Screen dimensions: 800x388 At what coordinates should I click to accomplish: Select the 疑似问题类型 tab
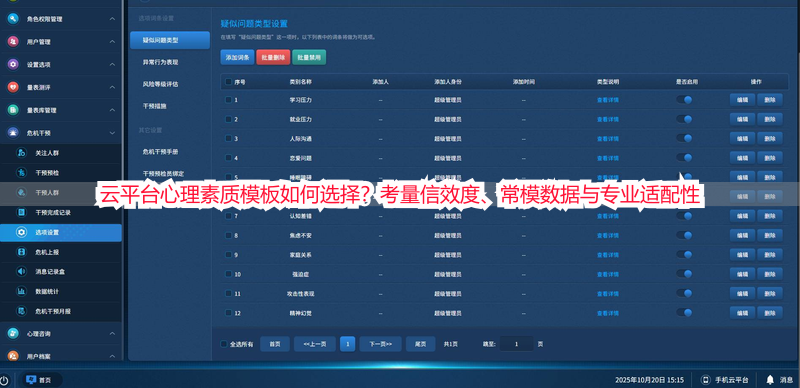point(170,40)
